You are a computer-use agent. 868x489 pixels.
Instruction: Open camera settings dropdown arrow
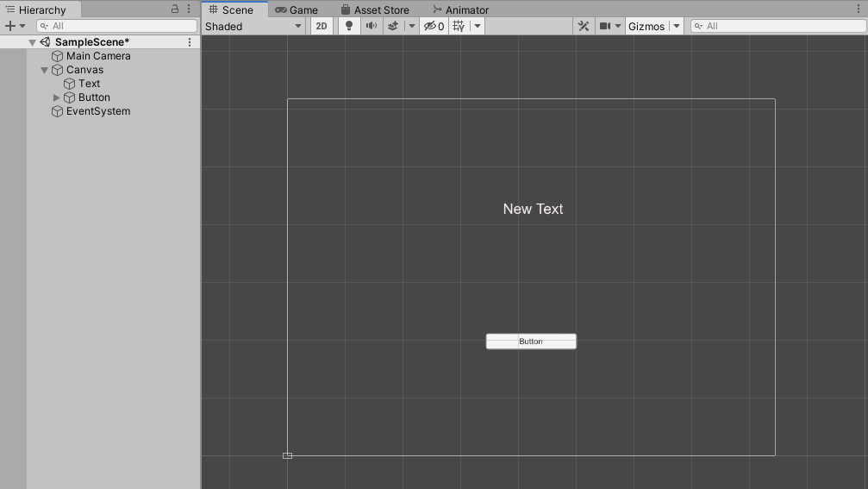(618, 26)
